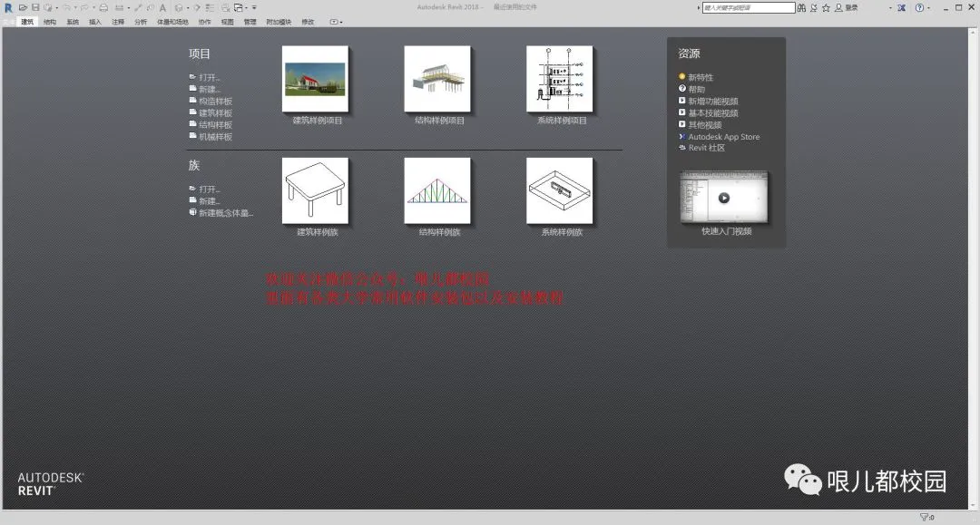Switch to the 分析 ribbon tab
Screen dimensions: 980x525
pyautogui.click(x=141, y=22)
